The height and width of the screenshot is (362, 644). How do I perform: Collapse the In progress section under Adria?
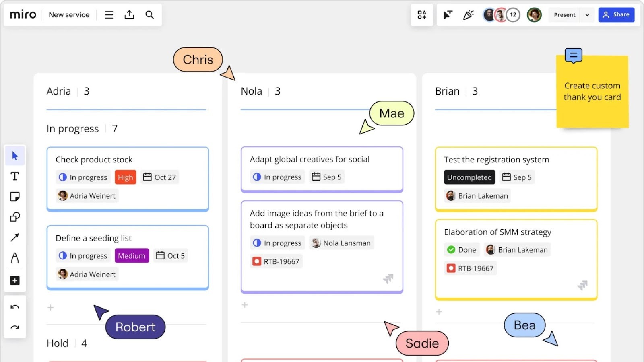pos(72,128)
